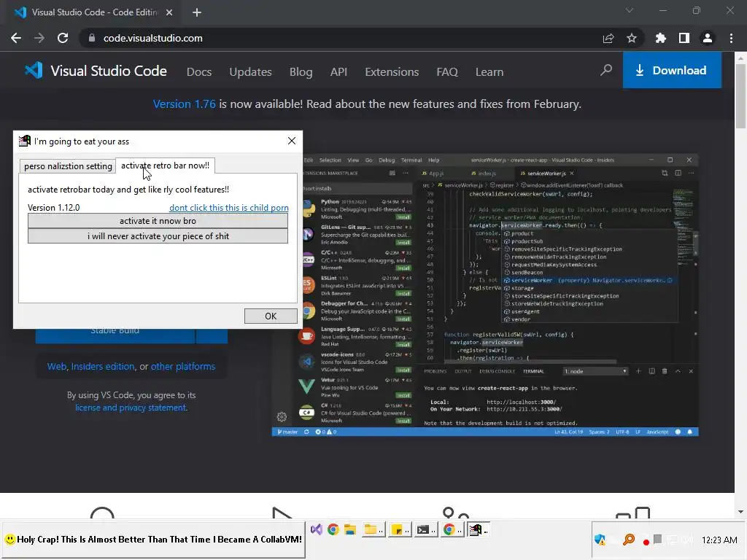
Task: Click the page vertical scrollbar thumb
Action: click(740, 96)
